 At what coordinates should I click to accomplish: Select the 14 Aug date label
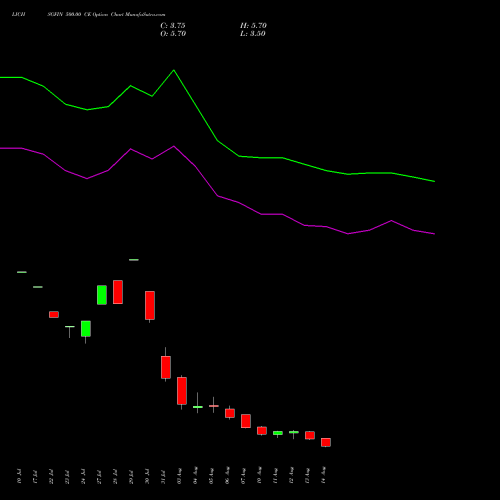tap(323, 475)
